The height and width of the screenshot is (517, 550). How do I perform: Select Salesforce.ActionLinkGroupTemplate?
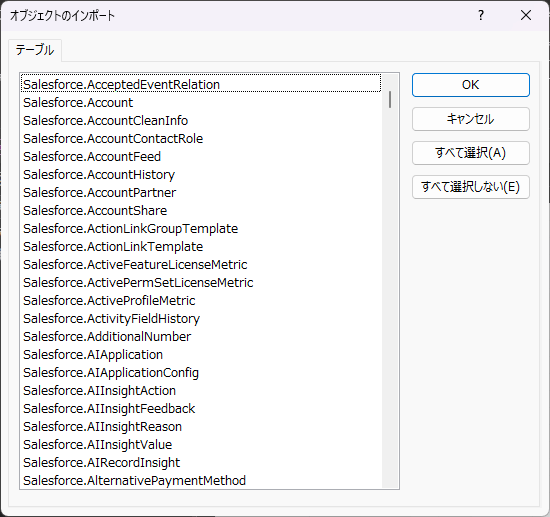click(201, 229)
